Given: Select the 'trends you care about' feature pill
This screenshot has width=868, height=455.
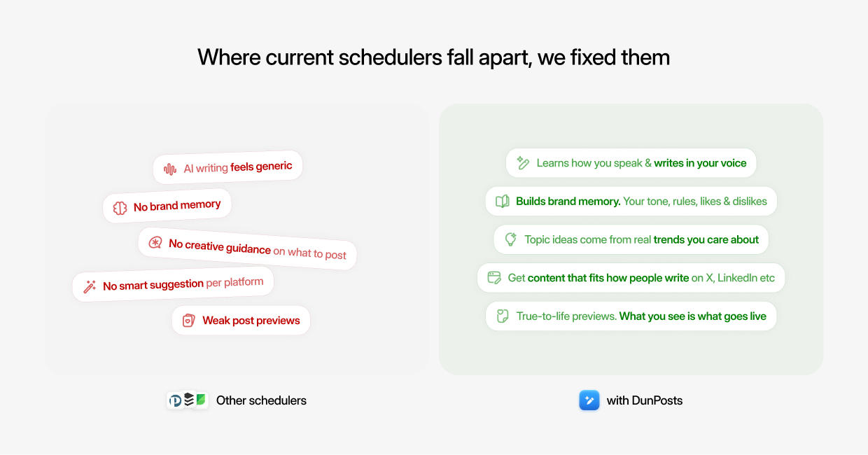Looking at the screenshot, I should tap(631, 239).
